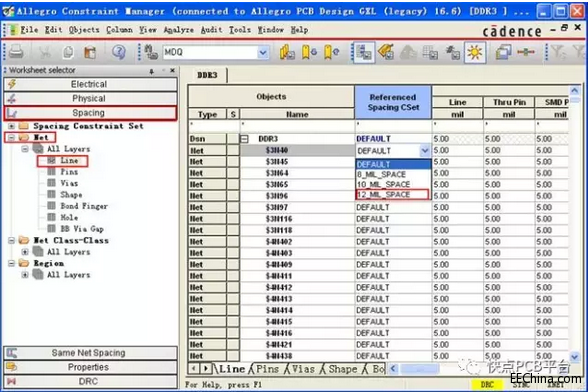Click the binoculars find icon

click(151, 52)
